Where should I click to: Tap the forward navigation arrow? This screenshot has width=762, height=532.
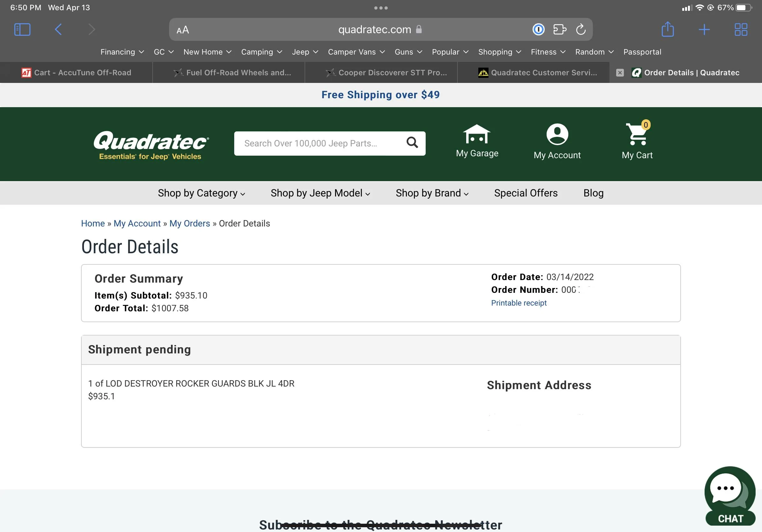(92, 30)
